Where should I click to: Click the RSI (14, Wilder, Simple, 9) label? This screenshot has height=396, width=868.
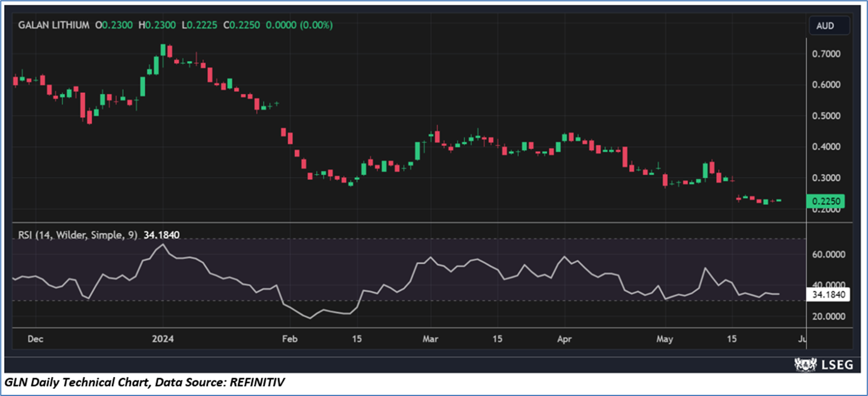[x=77, y=236]
